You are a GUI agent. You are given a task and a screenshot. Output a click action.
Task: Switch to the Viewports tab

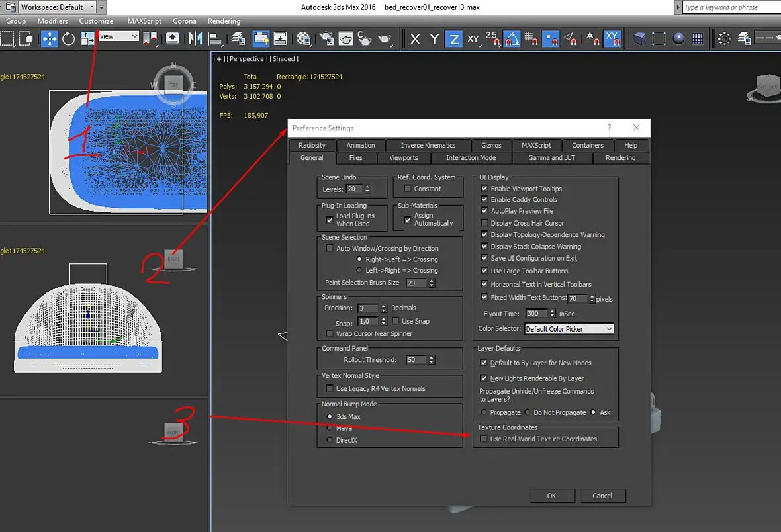point(403,158)
